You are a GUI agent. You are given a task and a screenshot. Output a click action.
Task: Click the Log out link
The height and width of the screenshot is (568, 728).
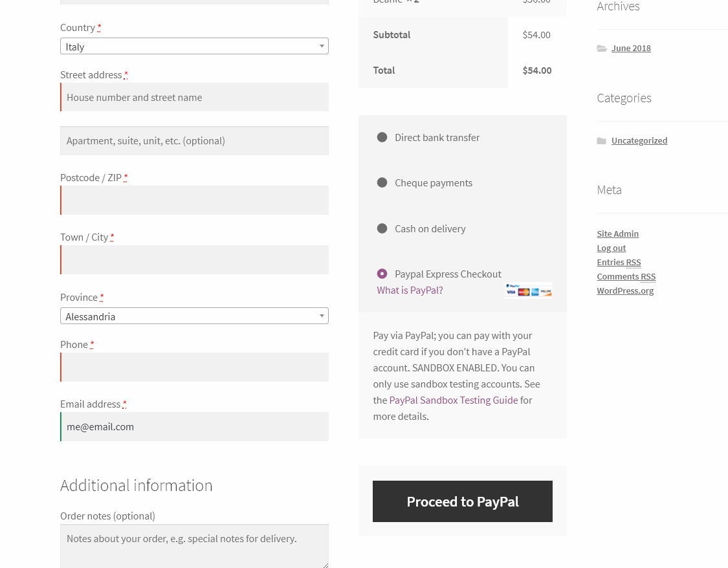(611, 248)
